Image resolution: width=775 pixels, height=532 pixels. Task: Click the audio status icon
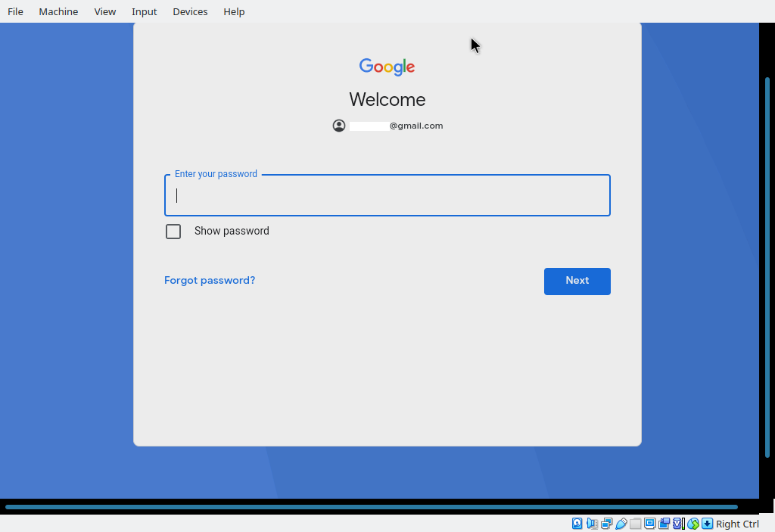click(592, 524)
